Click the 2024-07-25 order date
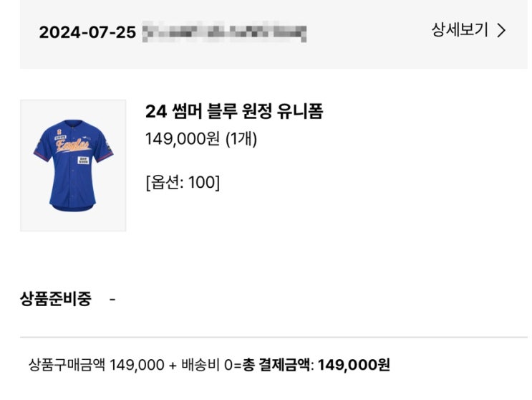 click(x=87, y=32)
